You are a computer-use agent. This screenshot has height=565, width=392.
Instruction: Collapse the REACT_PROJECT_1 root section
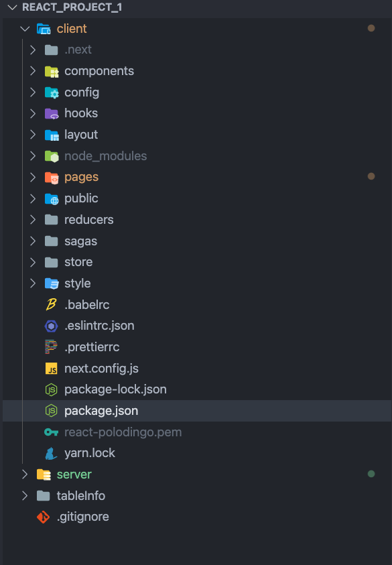[12, 7]
